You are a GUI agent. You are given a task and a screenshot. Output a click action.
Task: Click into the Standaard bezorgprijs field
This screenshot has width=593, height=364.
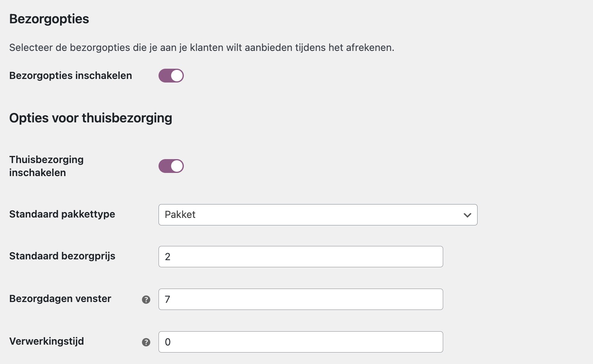coord(300,257)
